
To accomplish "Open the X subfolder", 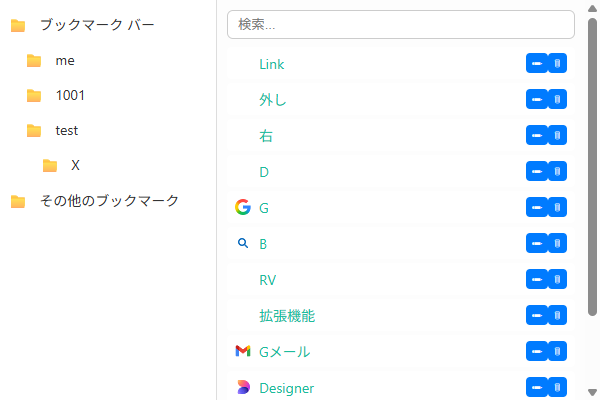I will pyautogui.click(x=75, y=166).
